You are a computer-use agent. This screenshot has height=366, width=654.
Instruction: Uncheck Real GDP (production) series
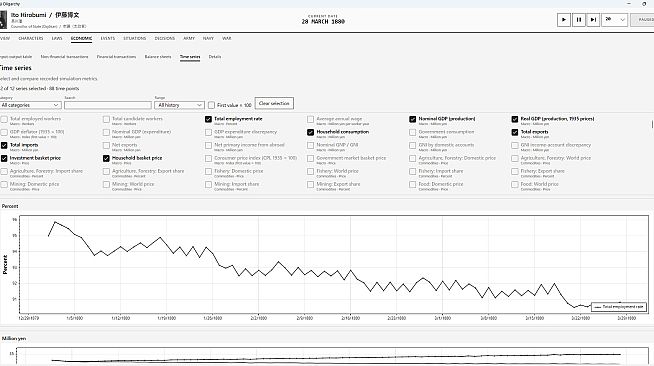point(515,120)
